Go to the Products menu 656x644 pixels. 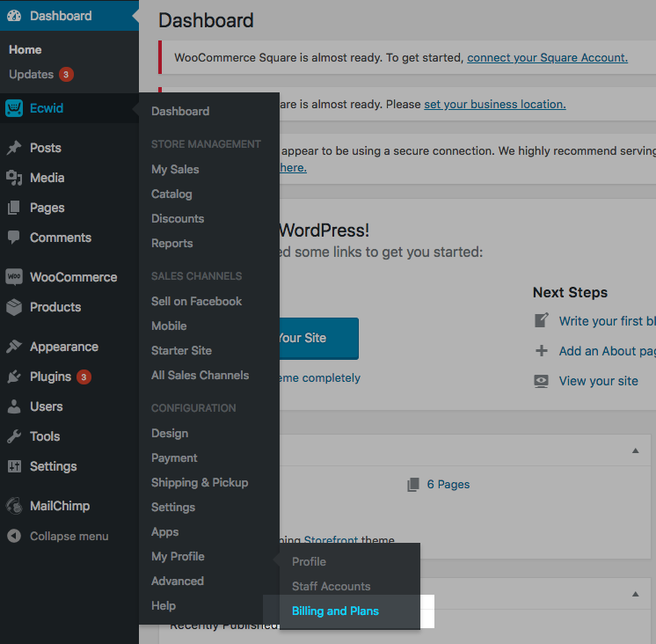coord(55,307)
